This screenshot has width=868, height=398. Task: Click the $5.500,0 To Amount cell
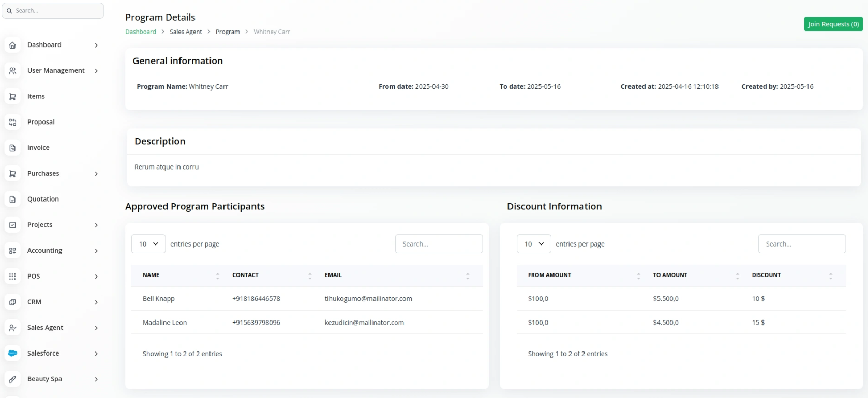666,299
